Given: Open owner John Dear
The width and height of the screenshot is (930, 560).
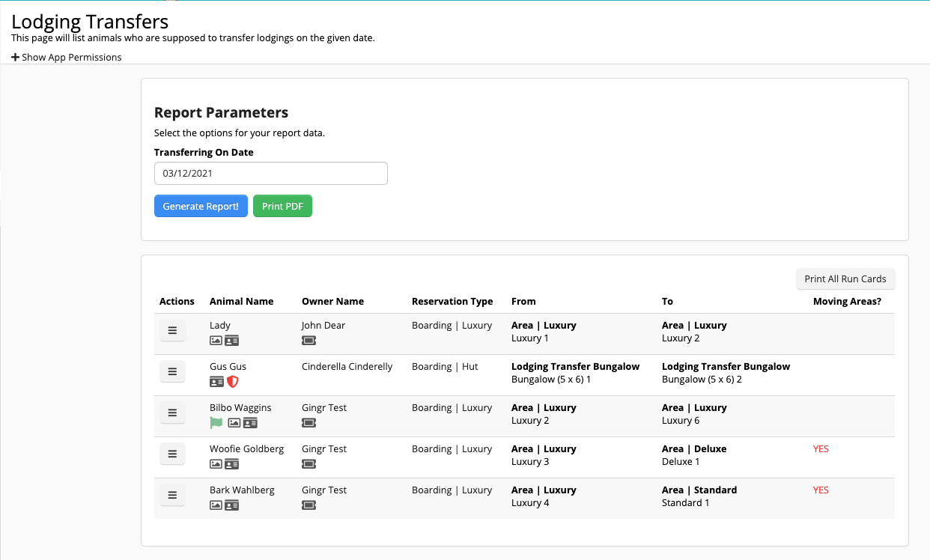Looking at the screenshot, I should (323, 326).
